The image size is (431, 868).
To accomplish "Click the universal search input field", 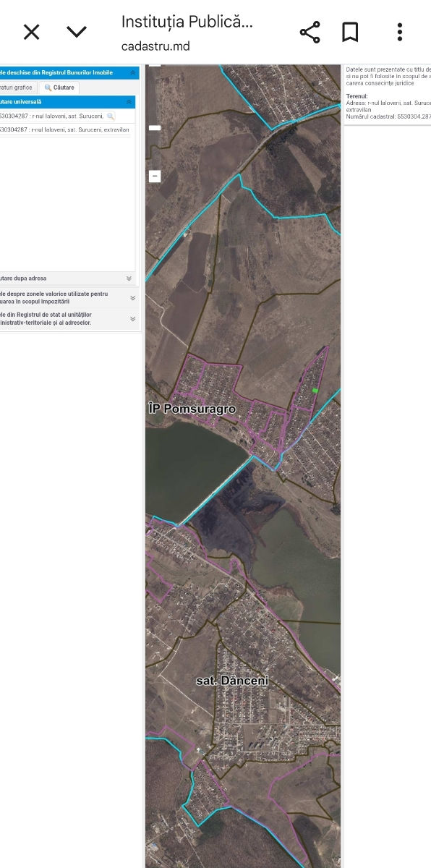I will coord(53,116).
